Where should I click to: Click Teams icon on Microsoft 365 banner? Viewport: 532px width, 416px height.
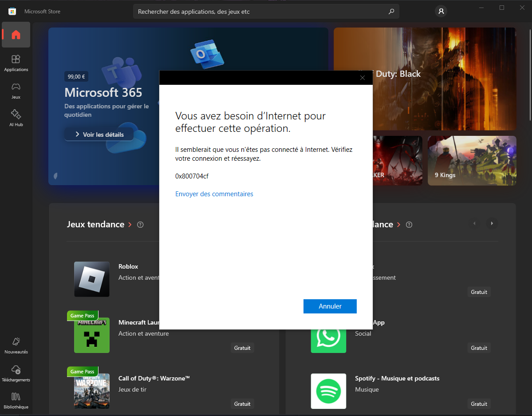[x=122, y=72]
